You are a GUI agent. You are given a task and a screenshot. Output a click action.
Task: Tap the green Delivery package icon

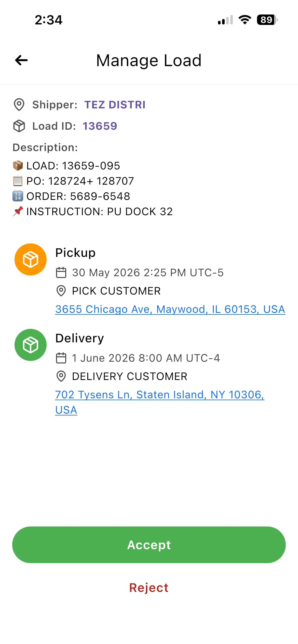[x=31, y=345]
